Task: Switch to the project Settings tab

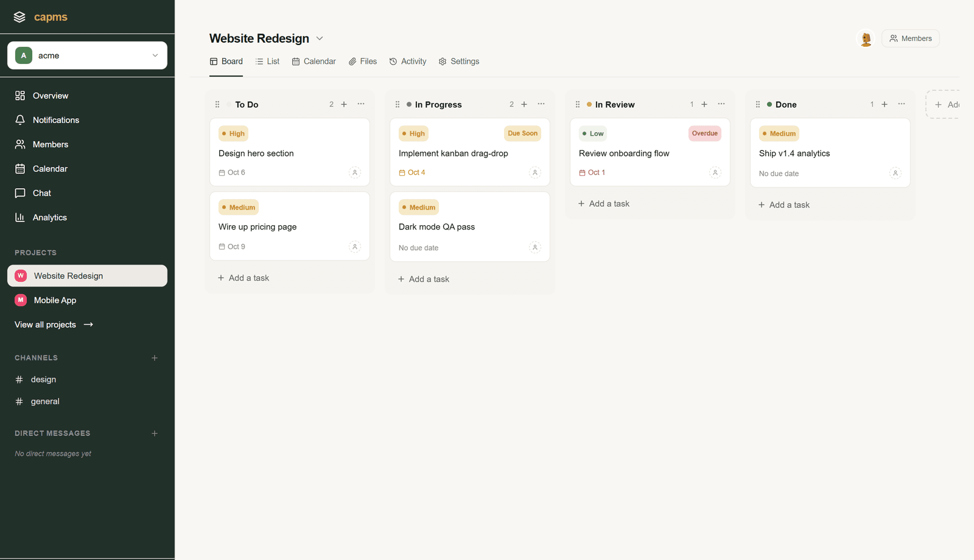Action: [x=458, y=61]
